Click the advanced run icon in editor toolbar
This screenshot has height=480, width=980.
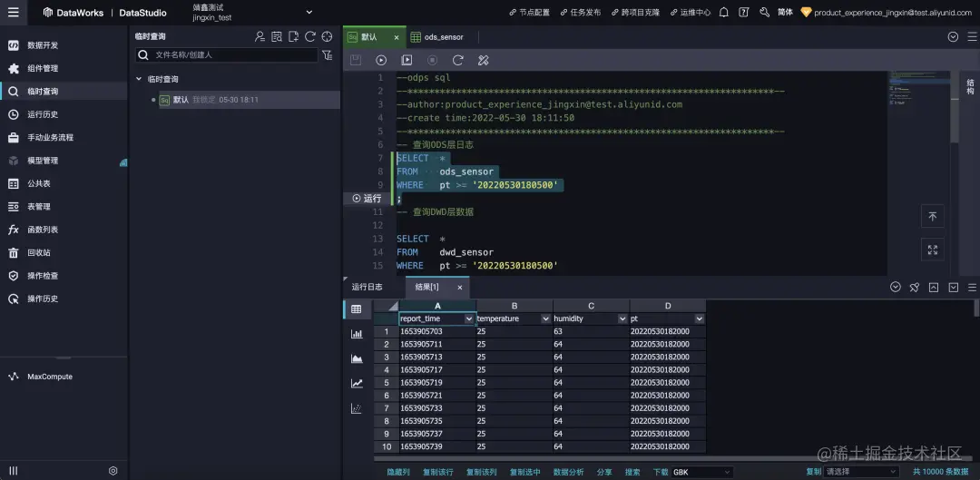[x=407, y=60]
